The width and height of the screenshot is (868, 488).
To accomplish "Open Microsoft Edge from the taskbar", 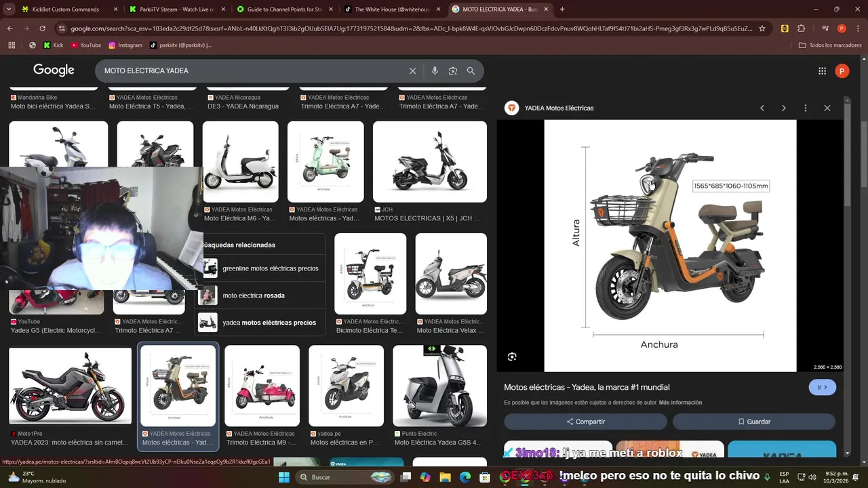I will point(465,477).
